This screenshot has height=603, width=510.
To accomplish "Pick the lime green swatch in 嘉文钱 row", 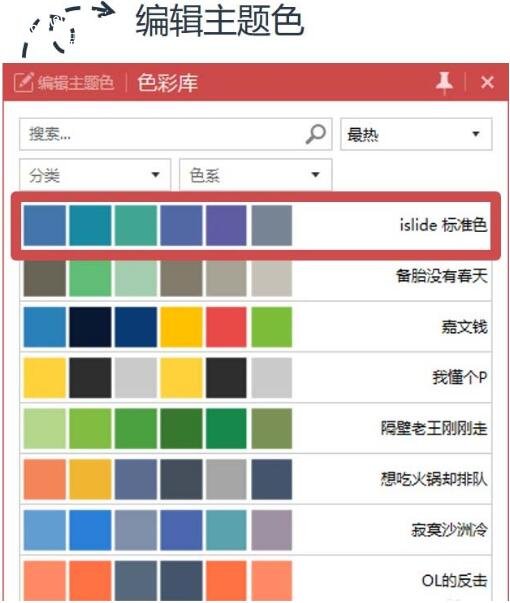I will (272, 327).
